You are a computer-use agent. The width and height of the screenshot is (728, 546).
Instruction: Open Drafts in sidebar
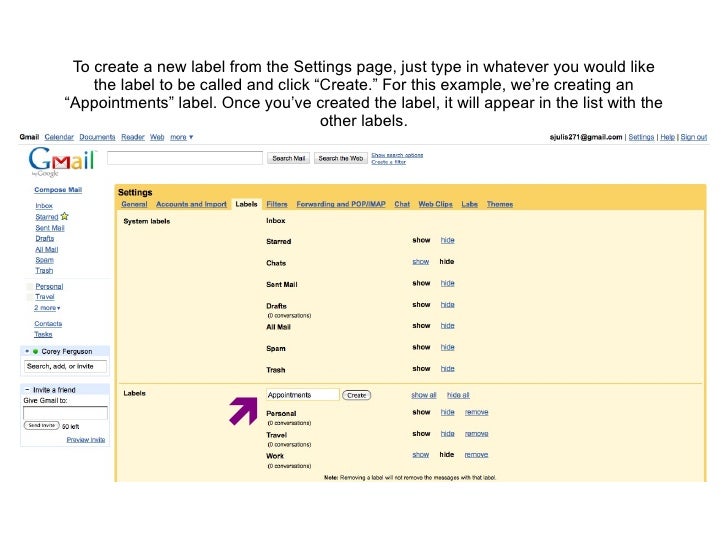click(x=45, y=238)
